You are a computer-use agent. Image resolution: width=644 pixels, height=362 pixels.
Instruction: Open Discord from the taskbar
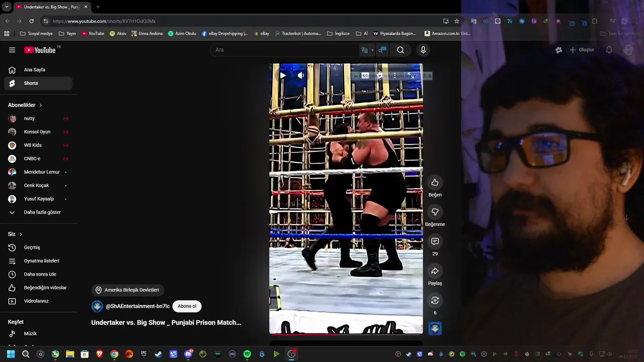coord(188,354)
